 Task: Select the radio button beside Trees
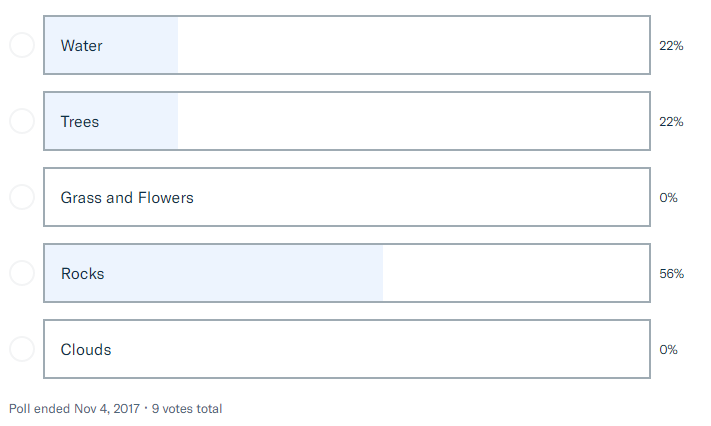(x=21, y=121)
